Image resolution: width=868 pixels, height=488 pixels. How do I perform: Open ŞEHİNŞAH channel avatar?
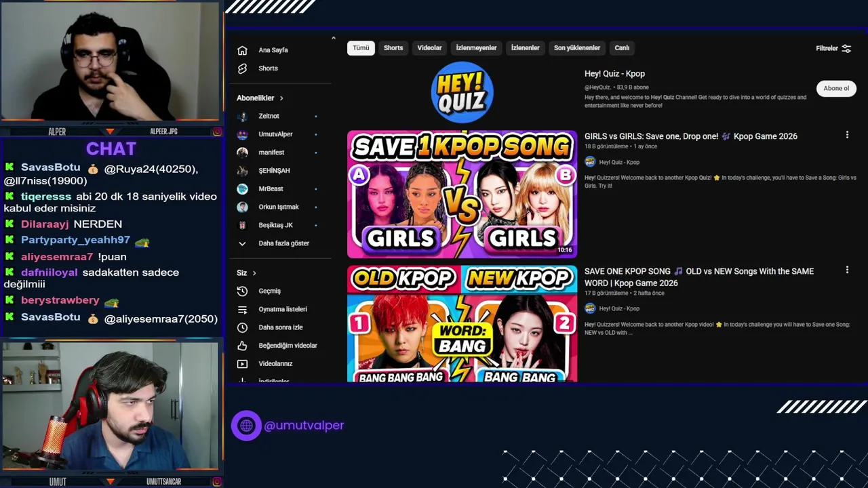pos(242,171)
